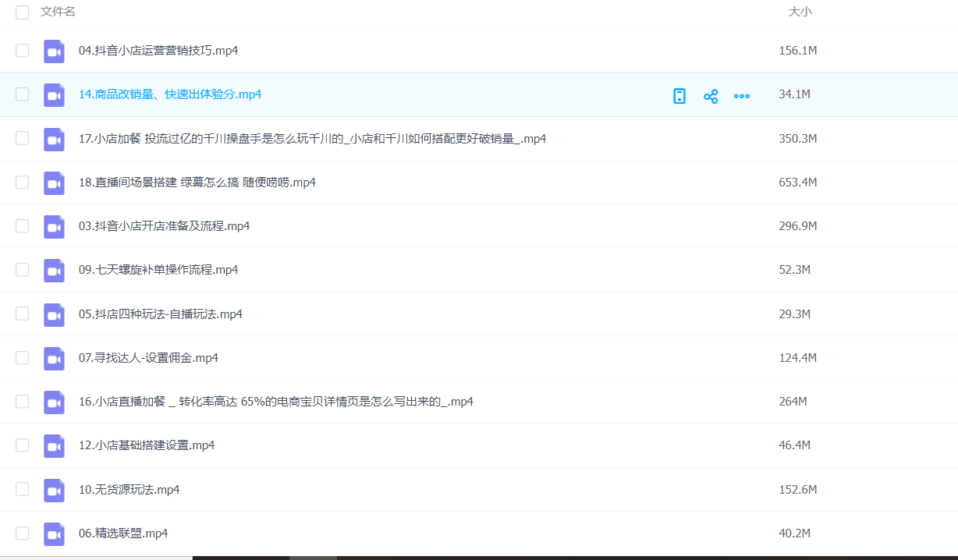Viewport: 958px width, 560px height.
Task: Open file 07.寻找达人-设置佣金.mp4
Action: click(148, 358)
